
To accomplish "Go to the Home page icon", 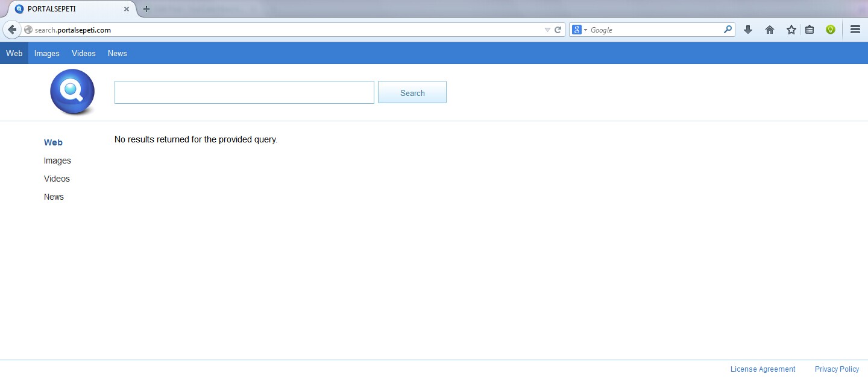I will tap(770, 30).
